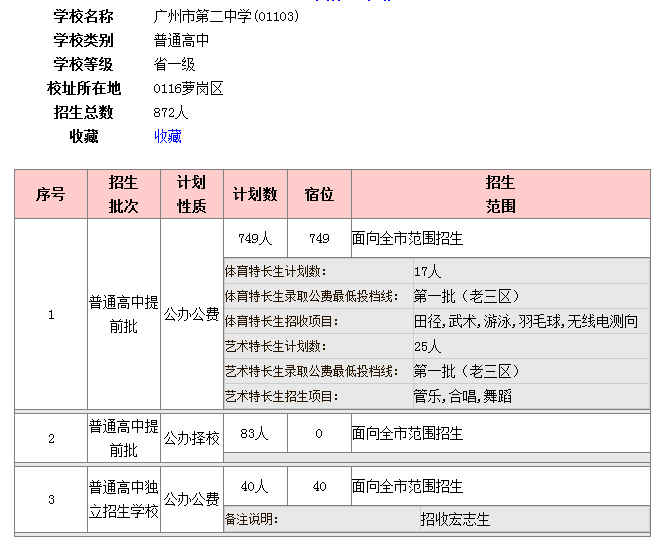This screenshot has width=661, height=539.
Task: Click the 公办择校 cell
Action: (191, 438)
